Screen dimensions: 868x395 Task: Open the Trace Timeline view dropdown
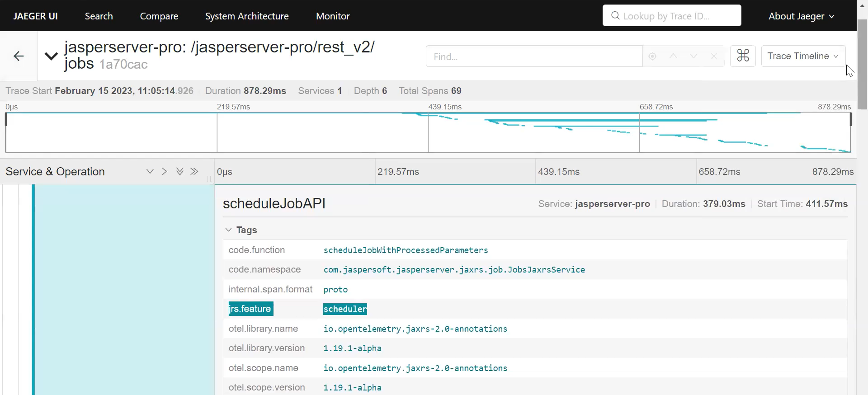point(803,56)
